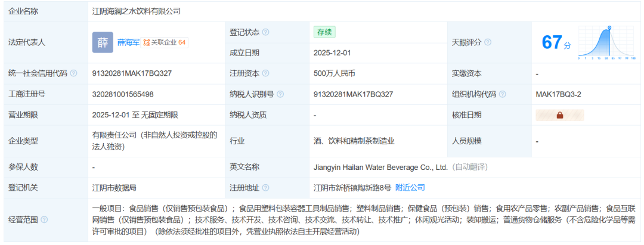Click the help icon beside 纳税人识别号
Viewport: 644px width, 245px height.
pyautogui.click(x=280, y=94)
